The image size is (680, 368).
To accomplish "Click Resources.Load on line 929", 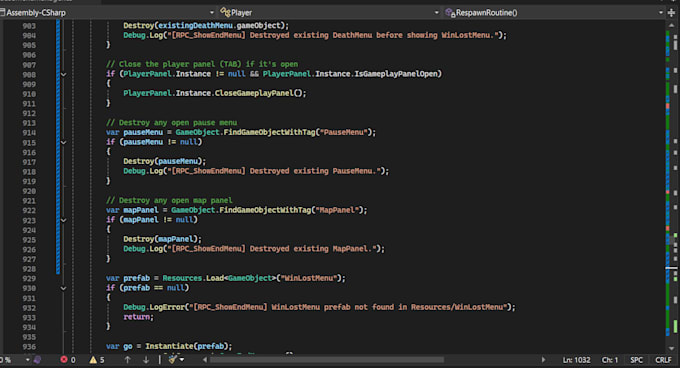I will point(193,278).
